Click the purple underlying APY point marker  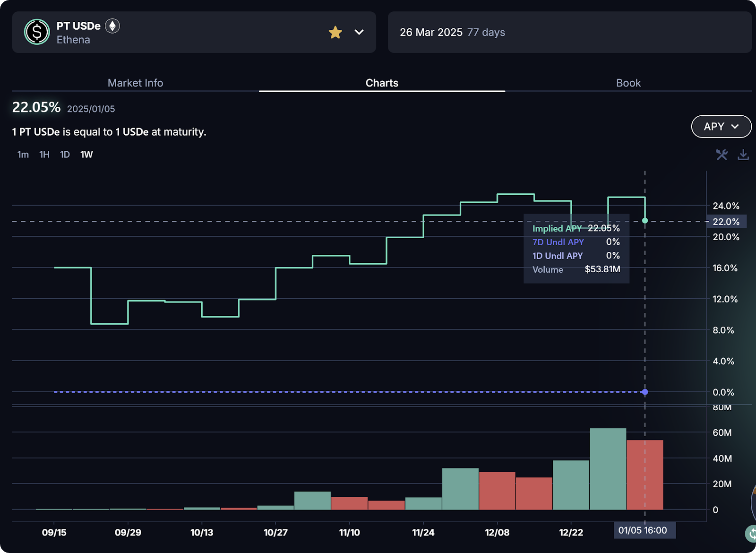(x=645, y=392)
